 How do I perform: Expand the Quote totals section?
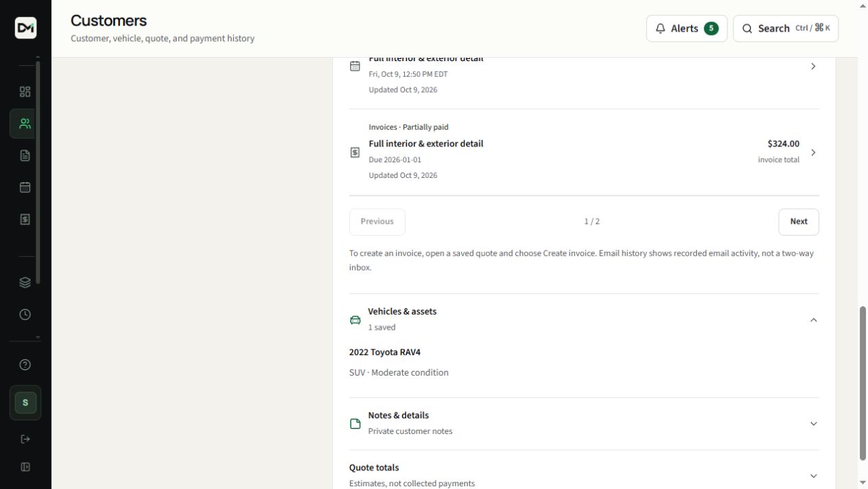pyautogui.click(x=813, y=476)
